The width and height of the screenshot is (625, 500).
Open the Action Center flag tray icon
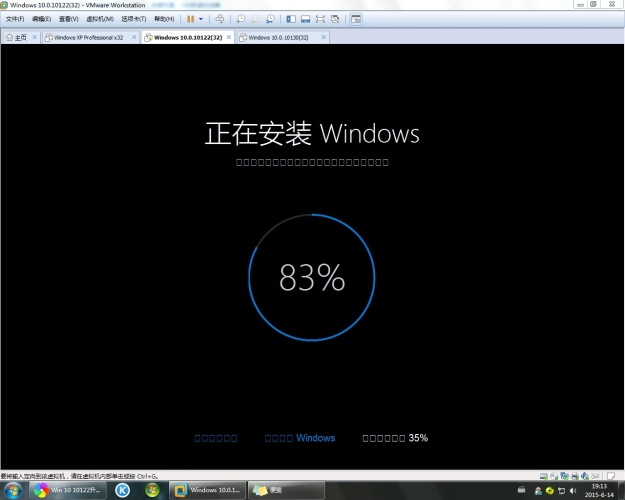point(561,490)
